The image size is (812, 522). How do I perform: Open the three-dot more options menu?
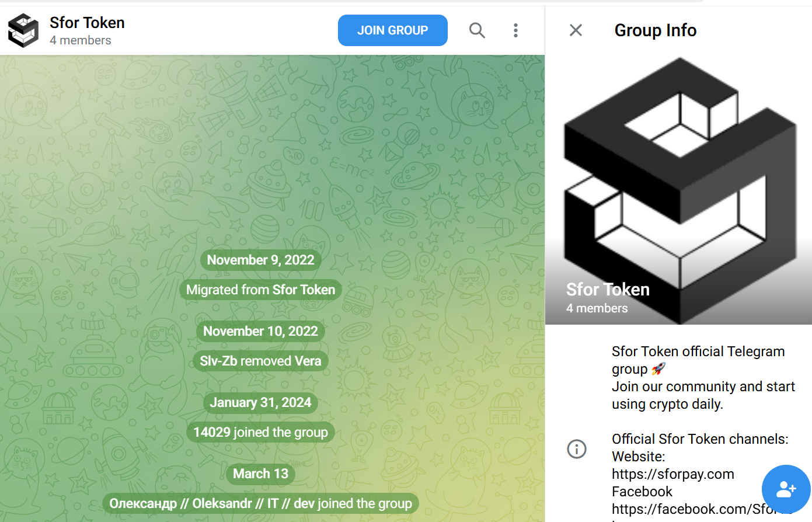pos(515,30)
